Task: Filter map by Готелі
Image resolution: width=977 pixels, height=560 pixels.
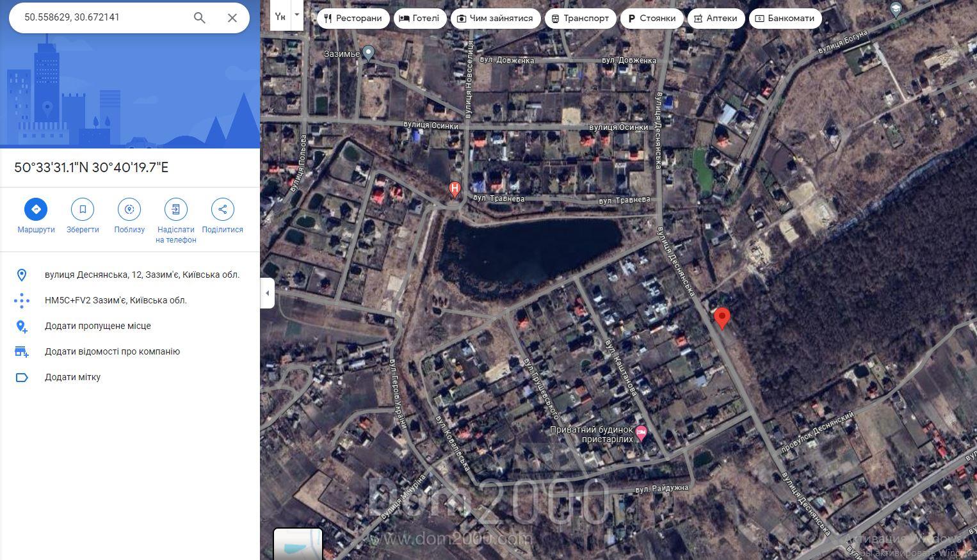Action: coord(419,19)
